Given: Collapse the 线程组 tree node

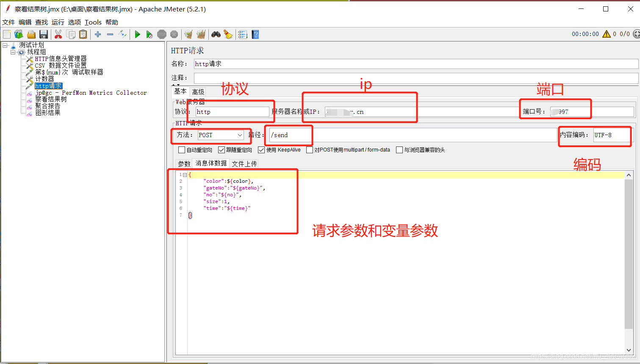Looking at the screenshot, I should (x=13, y=52).
